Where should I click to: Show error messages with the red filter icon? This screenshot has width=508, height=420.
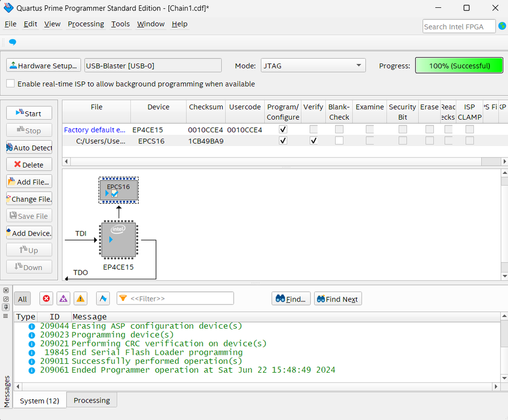point(46,299)
